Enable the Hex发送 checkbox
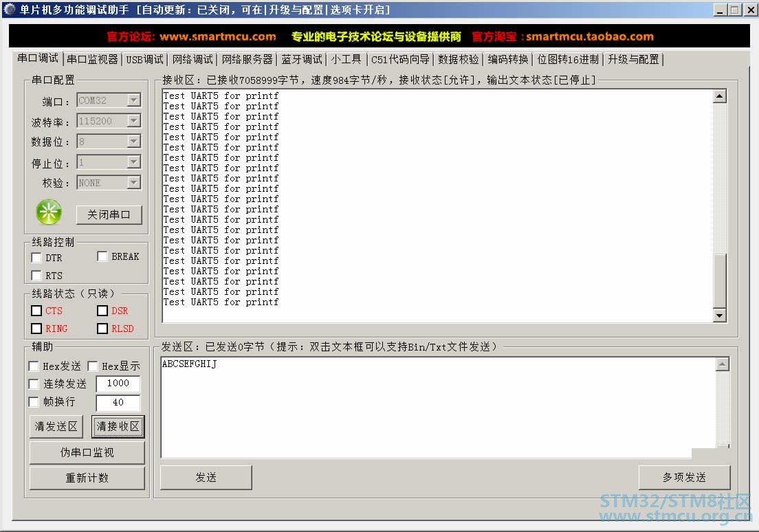The image size is (759, 532). [x=34, y=366]
